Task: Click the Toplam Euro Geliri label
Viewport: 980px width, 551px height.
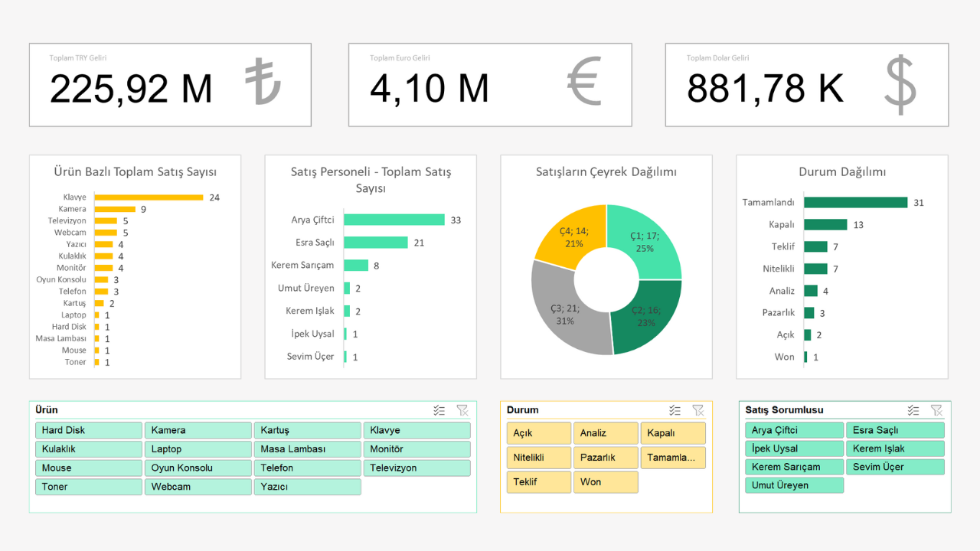Action: pyautogui.click(x=400, y=58)
